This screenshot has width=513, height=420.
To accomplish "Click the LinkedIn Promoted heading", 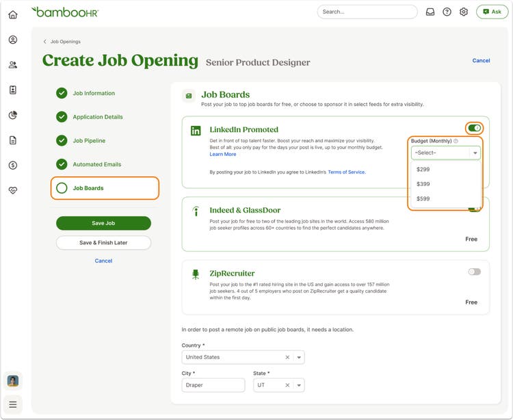I will tap(244, 129).
